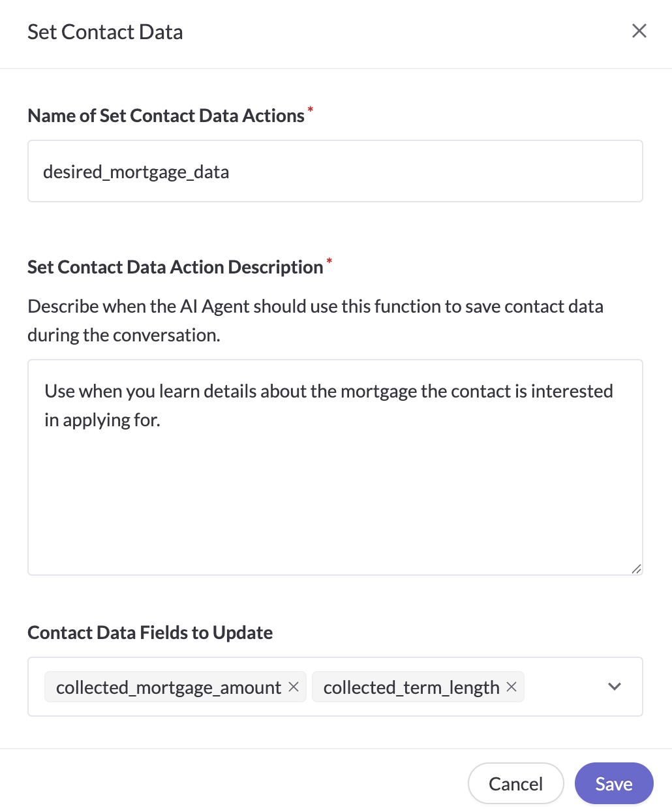Click the Save button
672x812 pixels.
tap(614, 783)
